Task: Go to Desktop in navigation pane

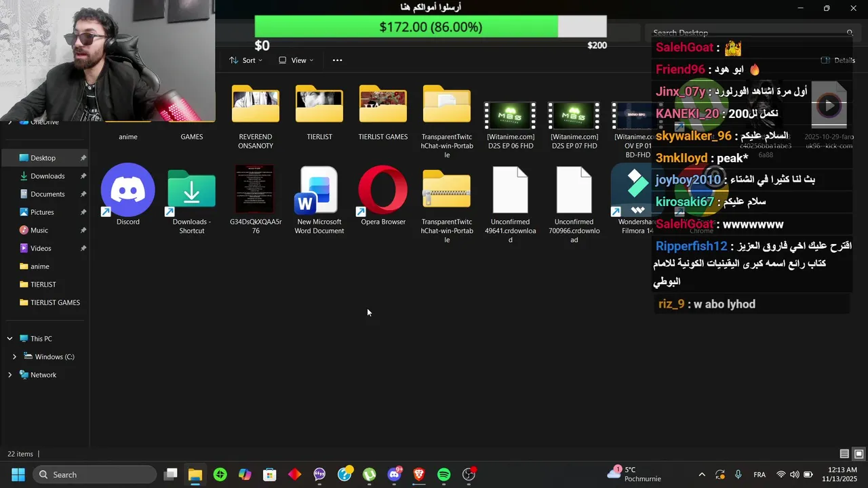Action: [45, 158]
